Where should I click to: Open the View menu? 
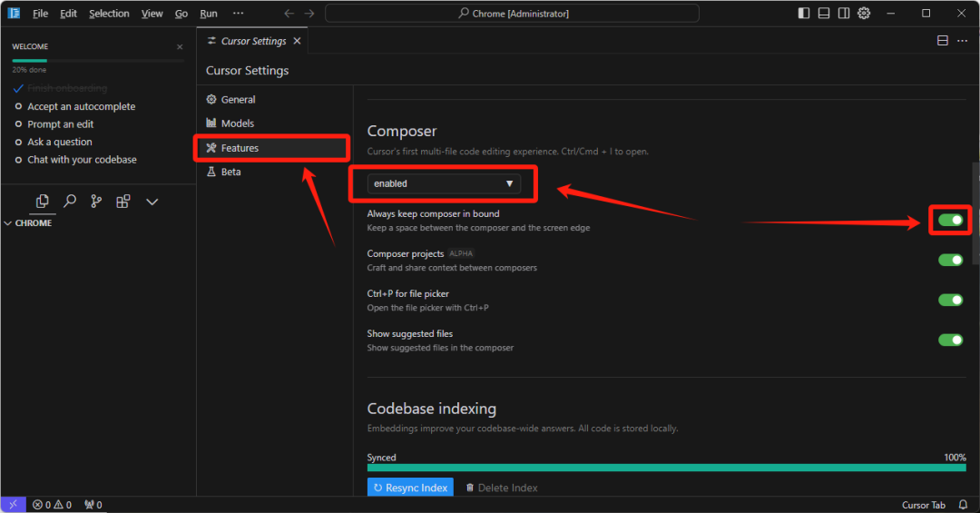tap(152, 13)
